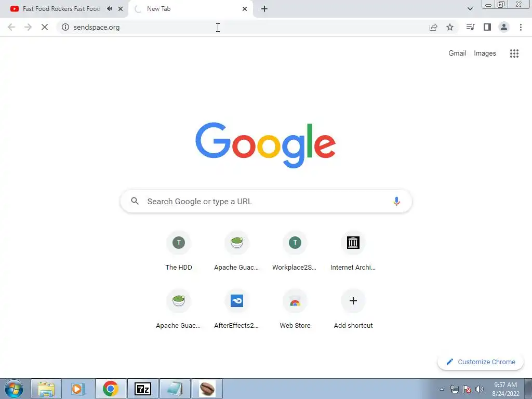Select the New Tab tab

[x=190, y=9]
